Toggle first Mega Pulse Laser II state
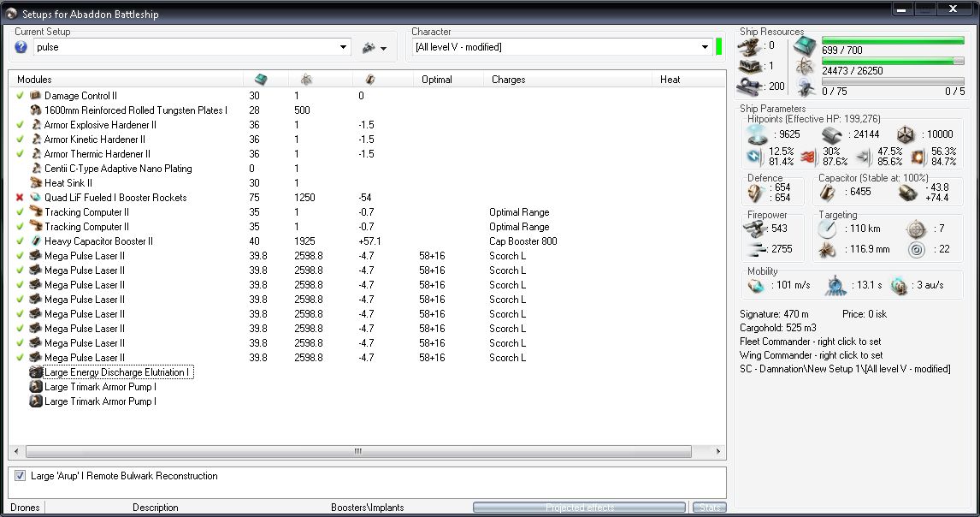Screen dimensions: 980x517 tap(20, 255)
